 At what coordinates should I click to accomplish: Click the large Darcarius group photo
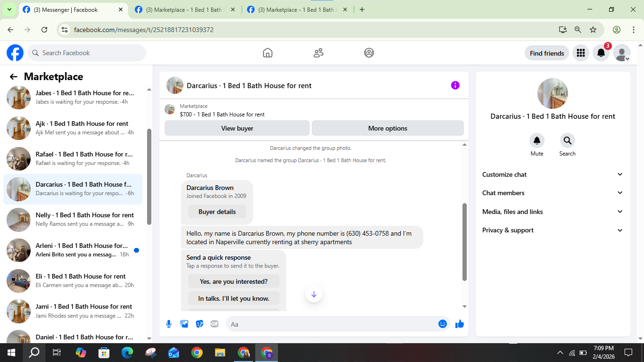pos(553,93)
